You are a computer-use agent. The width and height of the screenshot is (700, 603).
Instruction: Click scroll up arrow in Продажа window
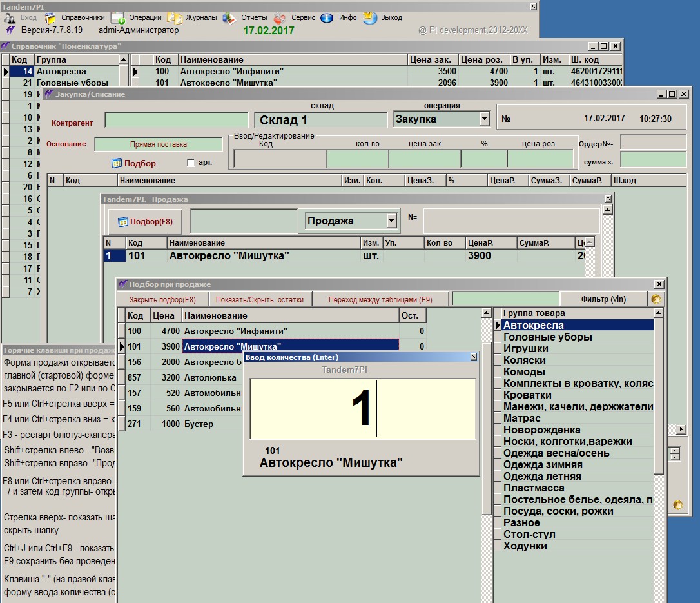point(607,210)
